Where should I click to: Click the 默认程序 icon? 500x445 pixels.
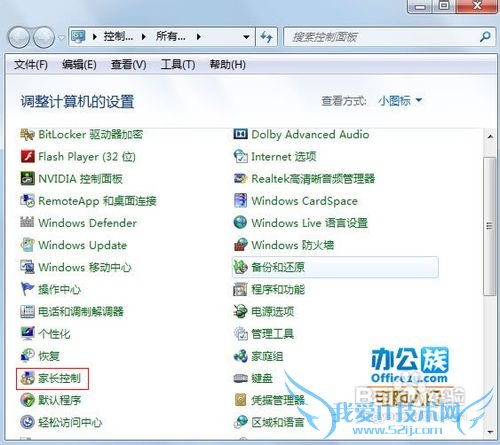click(x=27, y=400)
